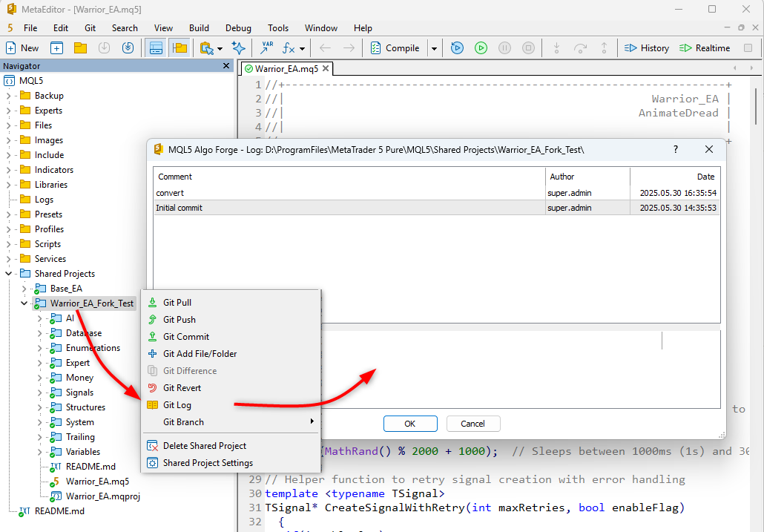764x532 pixels.
Task: Click the pause debugging icon
Action: point(505,47)
